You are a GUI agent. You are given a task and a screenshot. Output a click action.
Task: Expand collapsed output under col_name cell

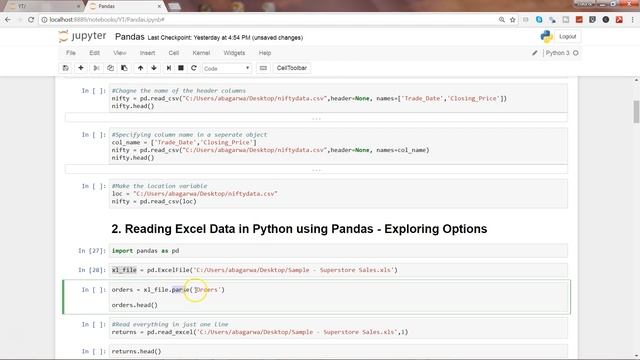pyautogui.click(x=316, y=170)
